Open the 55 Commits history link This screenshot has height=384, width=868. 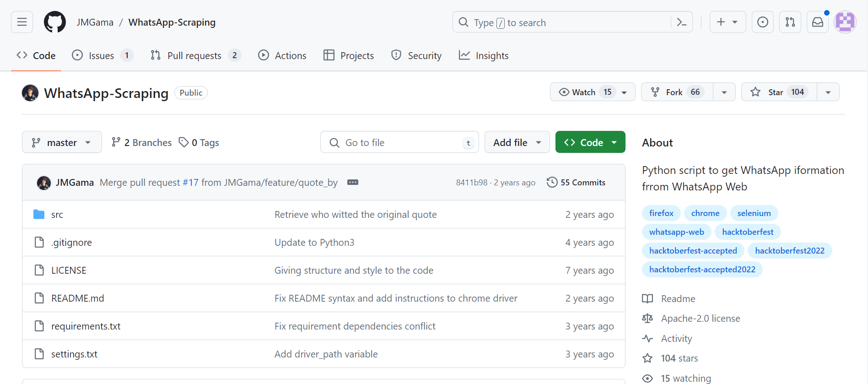click(x=576, y=182)
